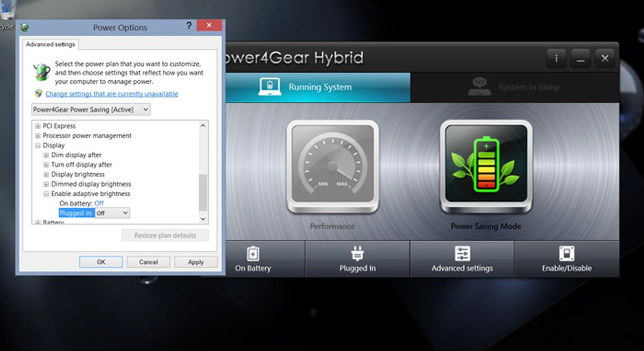Expand the Display brightness setting
Viewport: 644px width, 351px height.
click(x=46, y=174)
